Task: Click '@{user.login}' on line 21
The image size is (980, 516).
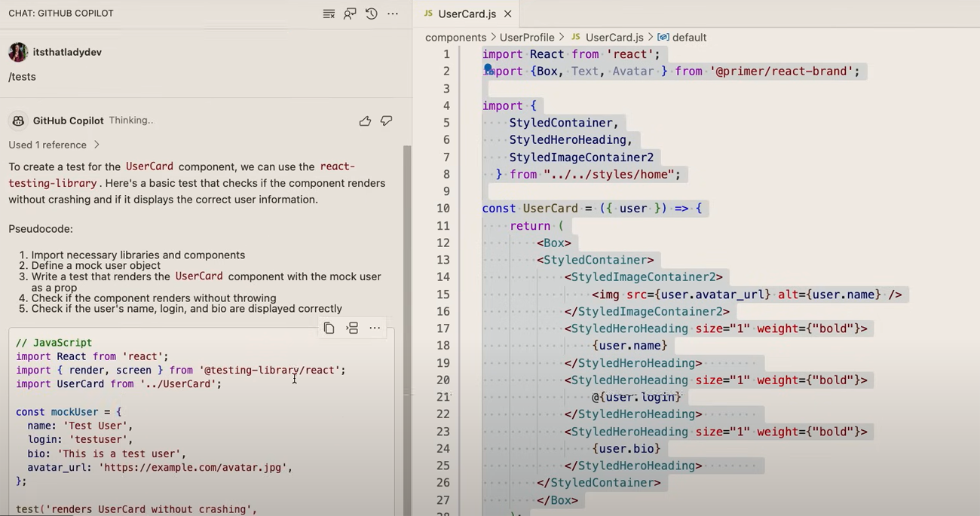Action: 636,397
